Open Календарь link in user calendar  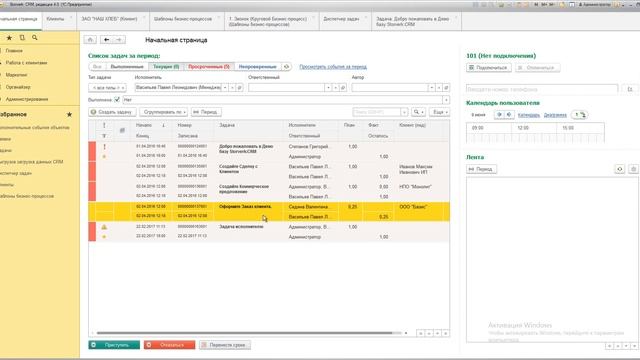(529, 115)
